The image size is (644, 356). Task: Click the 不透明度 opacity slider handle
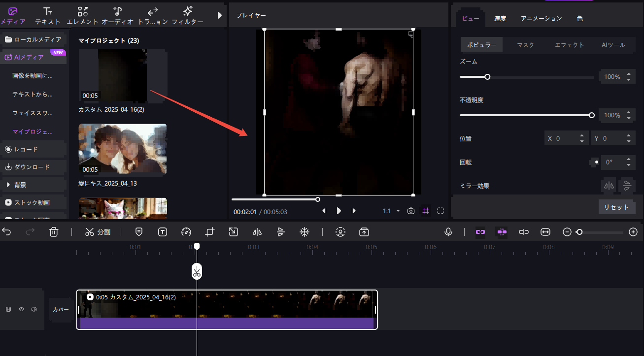tap(592, 115)
